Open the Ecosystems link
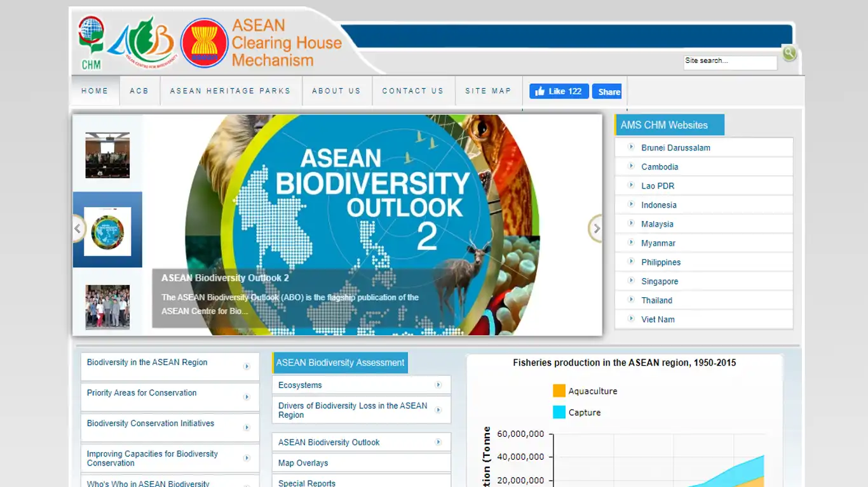The width and height of the screenshot is (868, 487). (300, 385)
